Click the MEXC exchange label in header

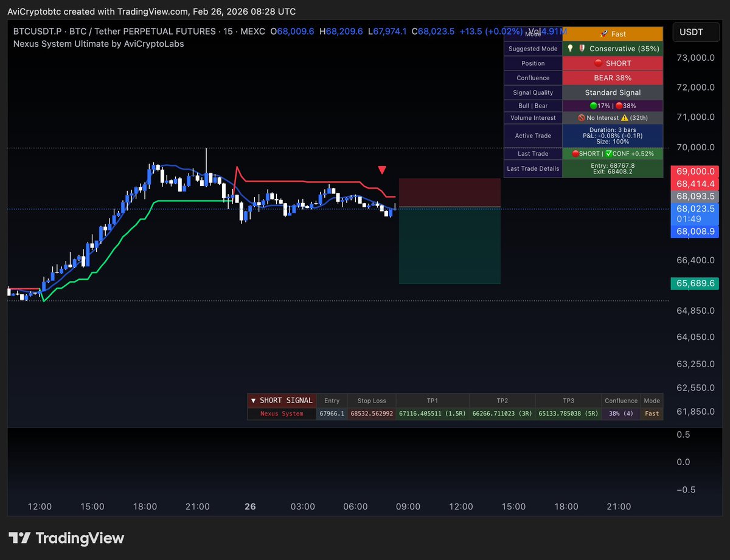253,31
